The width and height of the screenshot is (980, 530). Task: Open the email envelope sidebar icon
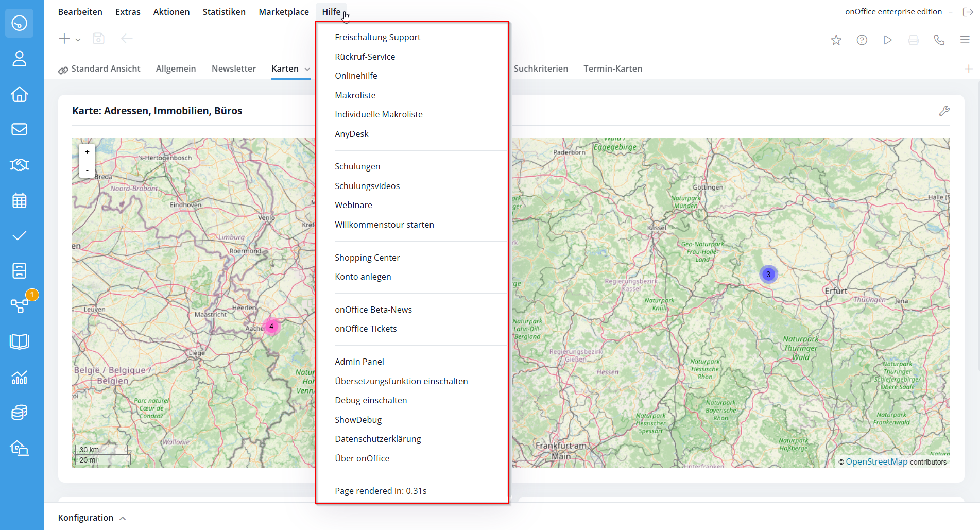[19, 129]
